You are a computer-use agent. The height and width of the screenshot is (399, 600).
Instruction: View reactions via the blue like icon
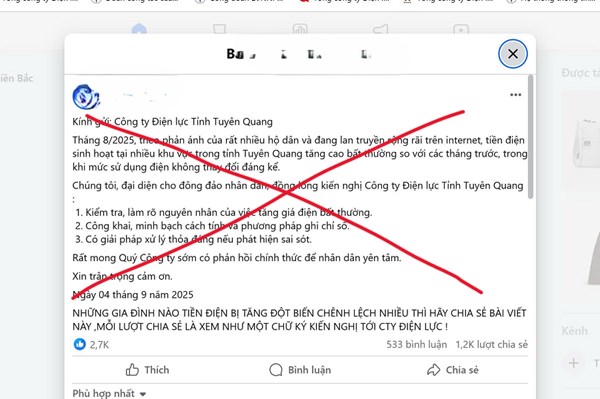pos(80,344)
